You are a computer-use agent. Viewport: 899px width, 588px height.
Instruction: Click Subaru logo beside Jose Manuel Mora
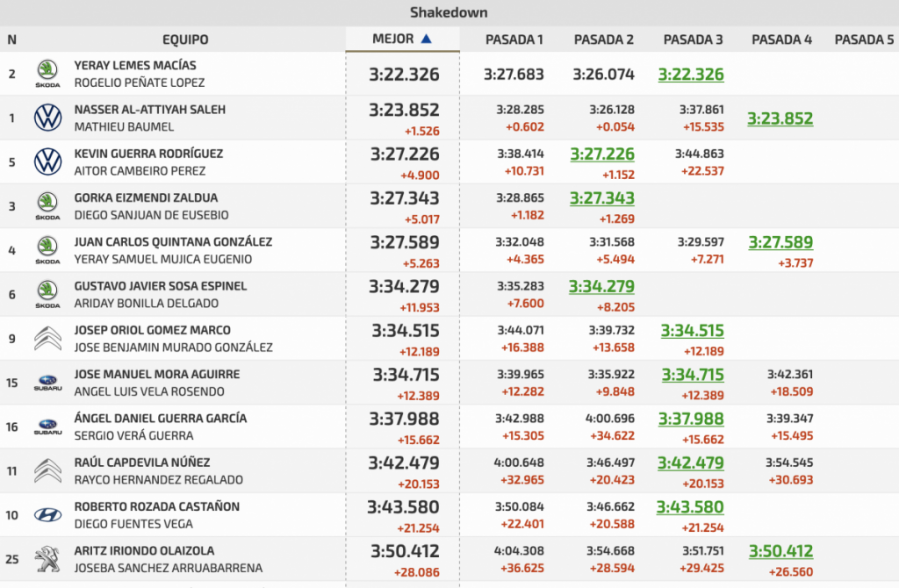(x=47, y=383)
